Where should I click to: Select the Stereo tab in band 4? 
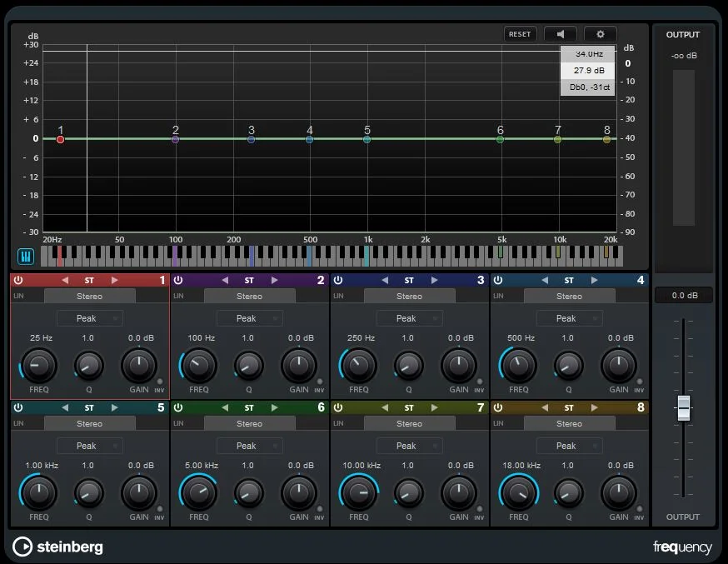(x=569, y=296)
